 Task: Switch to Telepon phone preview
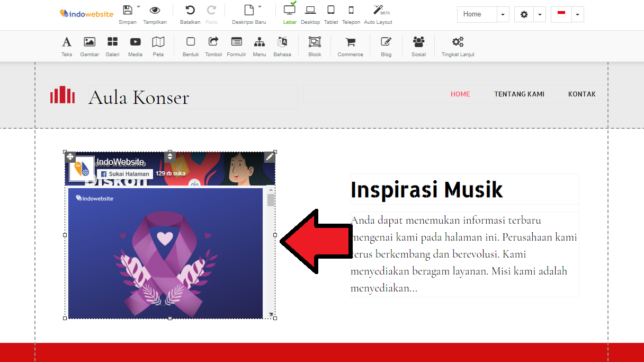[351, 14]
